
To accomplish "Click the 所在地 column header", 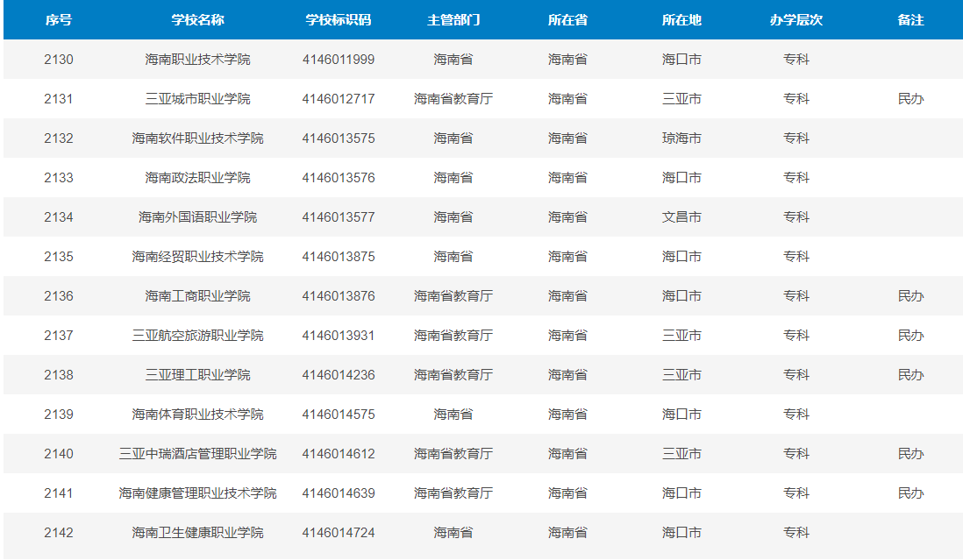I will tap(681, 19).
